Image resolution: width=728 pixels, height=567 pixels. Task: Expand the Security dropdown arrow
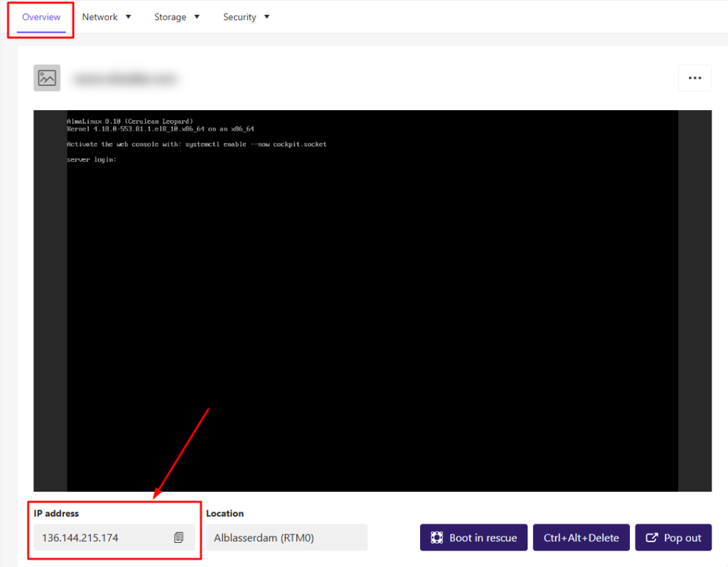click(267, 17)
